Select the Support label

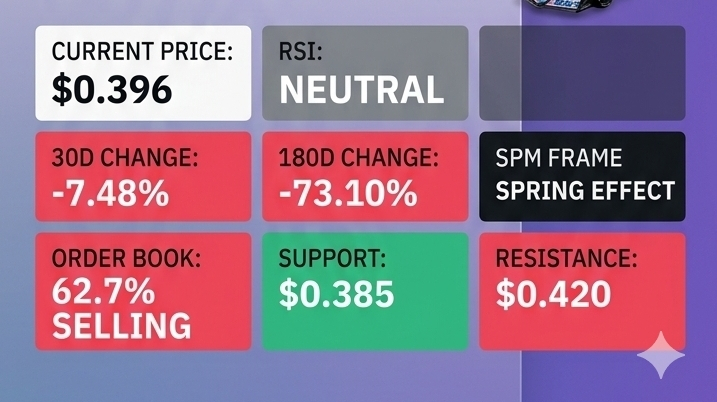332,259
